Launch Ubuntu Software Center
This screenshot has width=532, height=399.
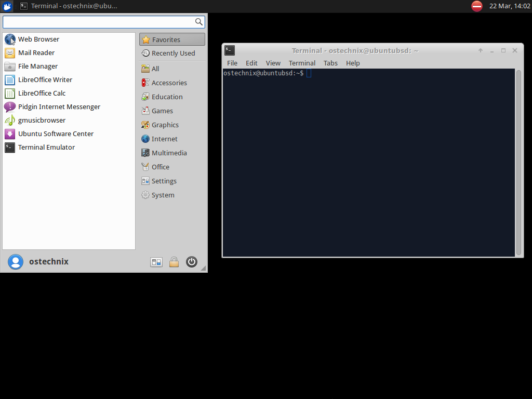click(x=56, y=134)
